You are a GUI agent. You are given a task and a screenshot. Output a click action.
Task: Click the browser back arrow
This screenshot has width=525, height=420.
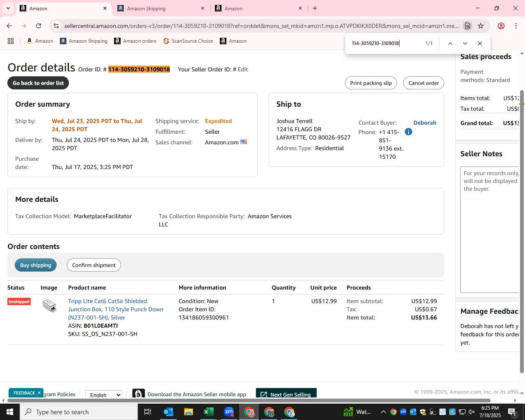(9, 26)
